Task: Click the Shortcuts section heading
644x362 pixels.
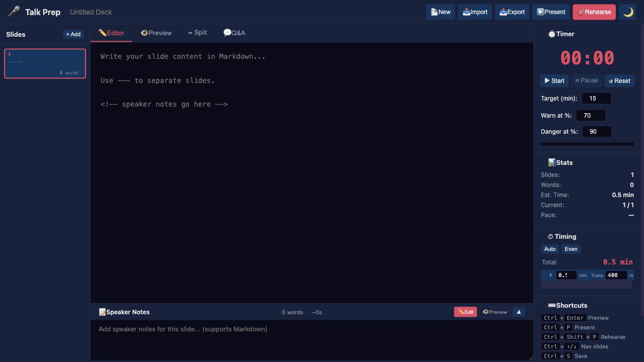Action: pos(567,305)
